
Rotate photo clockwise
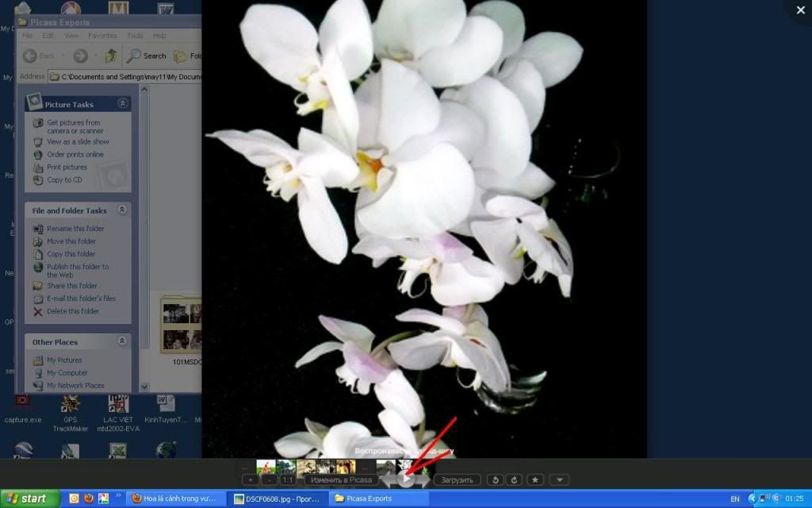pyautogui.click(x=514, y=480)
